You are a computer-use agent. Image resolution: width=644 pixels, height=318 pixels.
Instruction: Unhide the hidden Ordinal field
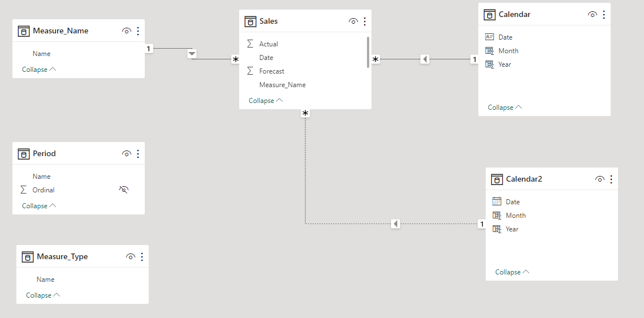point(124,190)
